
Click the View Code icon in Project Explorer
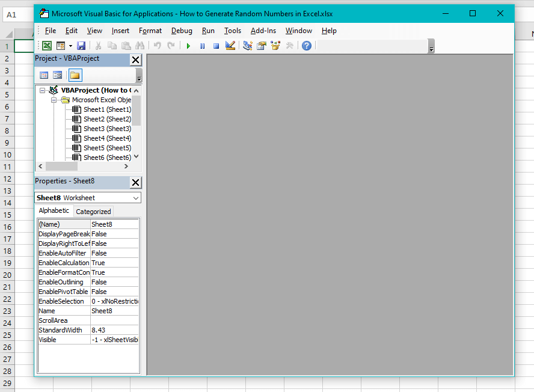point(44,75)
